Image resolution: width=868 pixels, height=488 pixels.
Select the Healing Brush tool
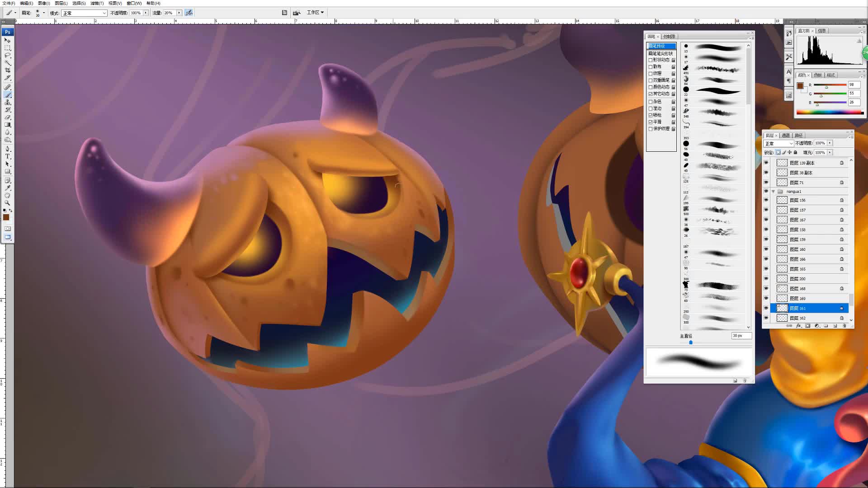coord(7,87)
